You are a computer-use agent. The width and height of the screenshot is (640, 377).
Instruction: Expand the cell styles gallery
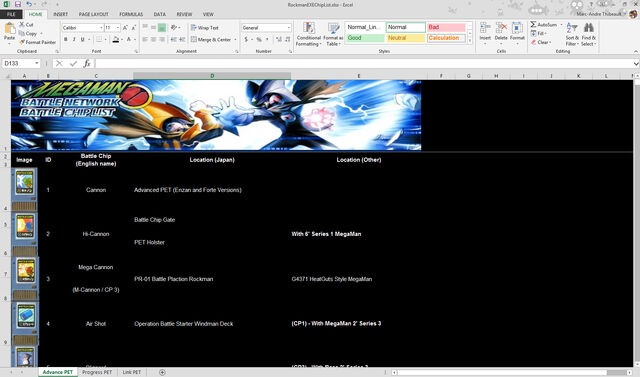(x=470, y=41)
